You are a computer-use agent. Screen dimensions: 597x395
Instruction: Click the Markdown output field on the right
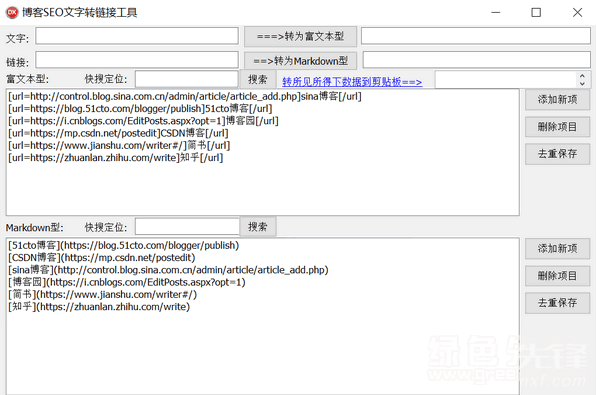477,60
